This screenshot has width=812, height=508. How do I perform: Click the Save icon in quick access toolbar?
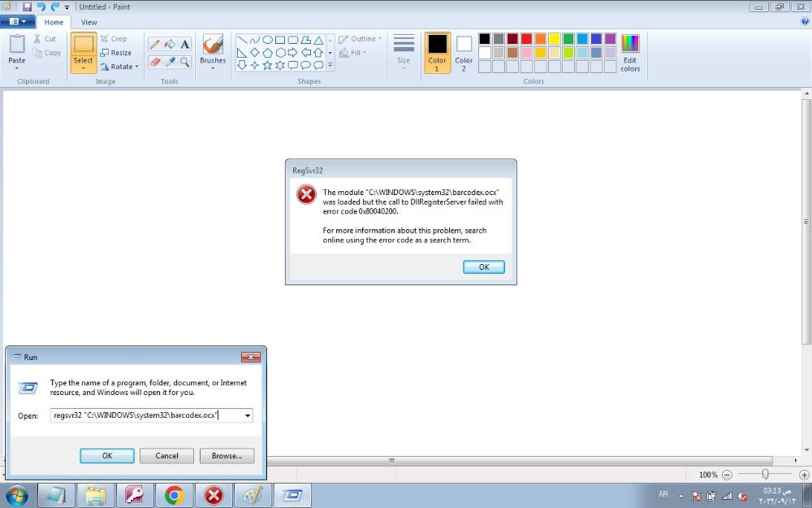tap(27, 7)
